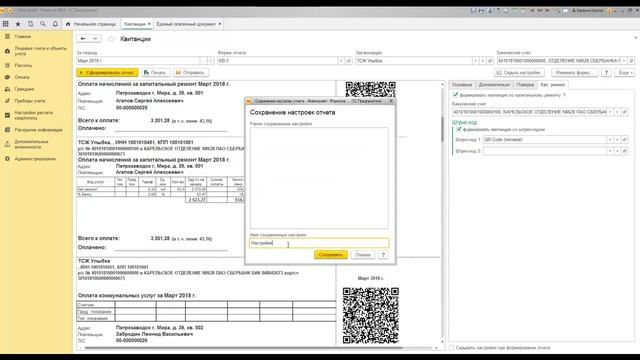Add Квитанции to favorites with star

coord(111,39)
